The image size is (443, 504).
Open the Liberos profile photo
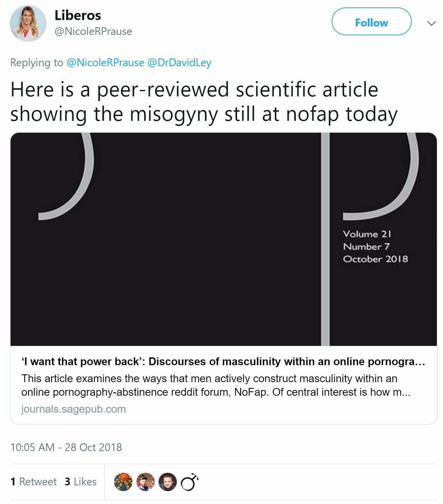coord(28,23)
